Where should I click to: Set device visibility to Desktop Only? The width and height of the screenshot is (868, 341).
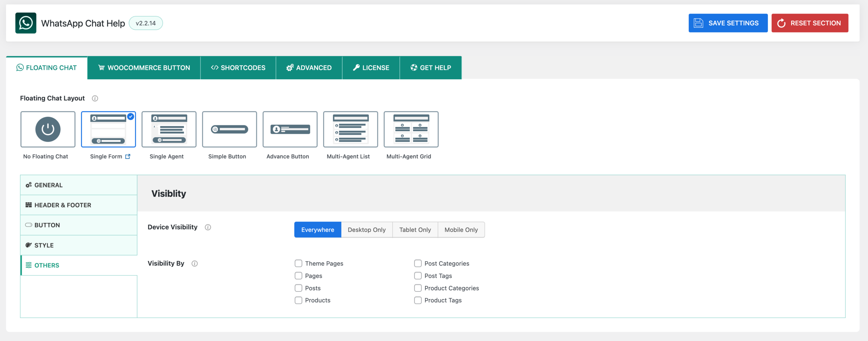click(x=367, y=230)
